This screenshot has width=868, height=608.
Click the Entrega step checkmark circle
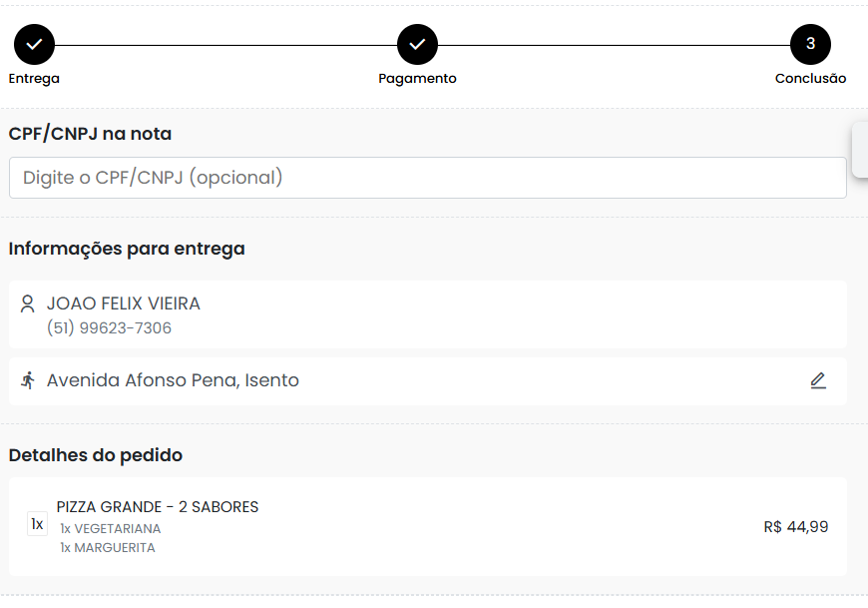coord(34,44)
